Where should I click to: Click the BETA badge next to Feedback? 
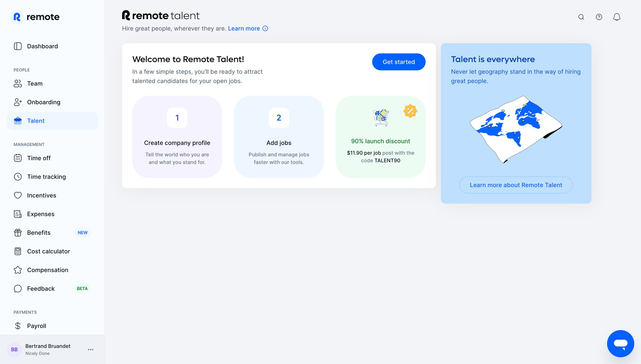82,289
